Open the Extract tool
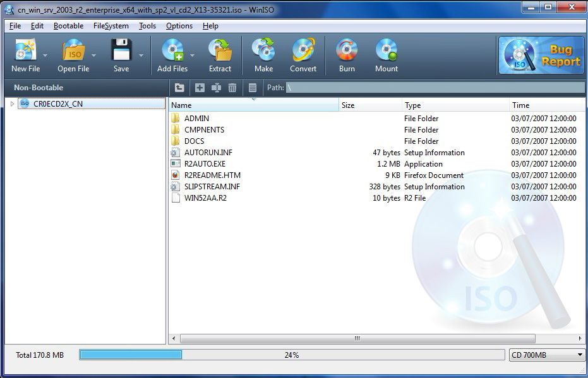Image resolution: width=588 pixels, height=378 pixels. tap(220, 54)
